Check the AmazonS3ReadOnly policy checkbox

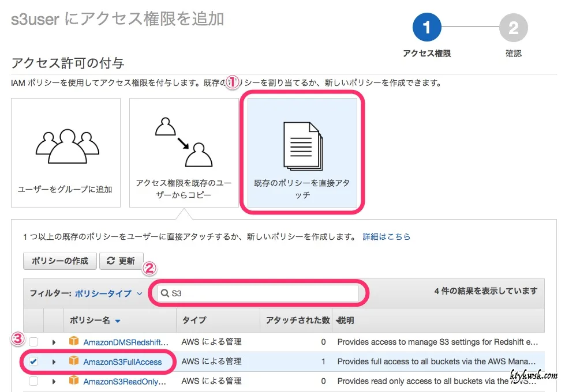[33, 381]
